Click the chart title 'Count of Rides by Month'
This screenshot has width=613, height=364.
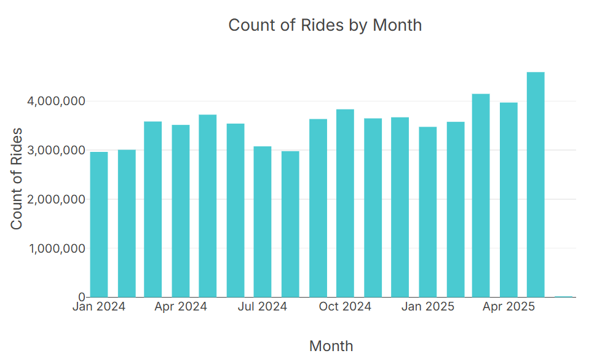[x=325, y=25]
